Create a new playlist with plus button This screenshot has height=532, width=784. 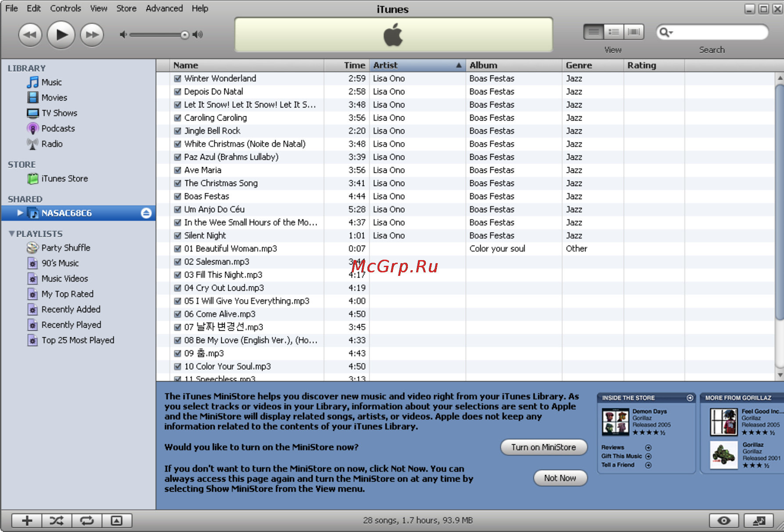27,521
